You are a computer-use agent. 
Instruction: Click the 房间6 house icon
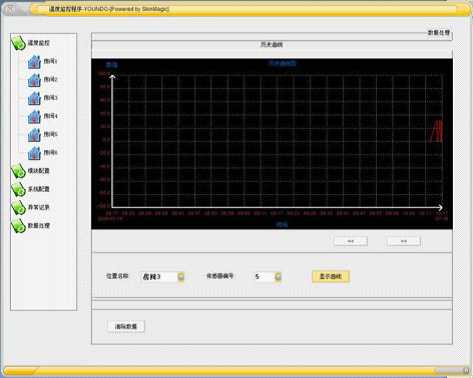coord(34,153)
